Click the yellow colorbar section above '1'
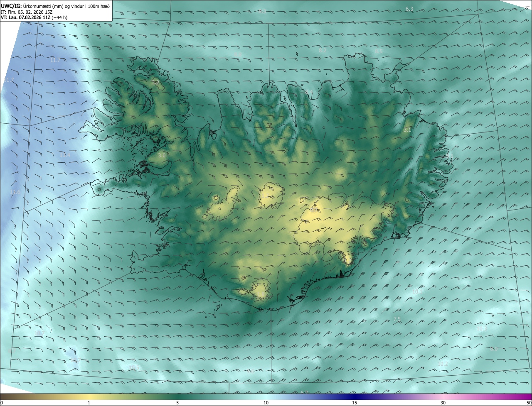This screenshot has height=406, width=532. click(89, 396)
